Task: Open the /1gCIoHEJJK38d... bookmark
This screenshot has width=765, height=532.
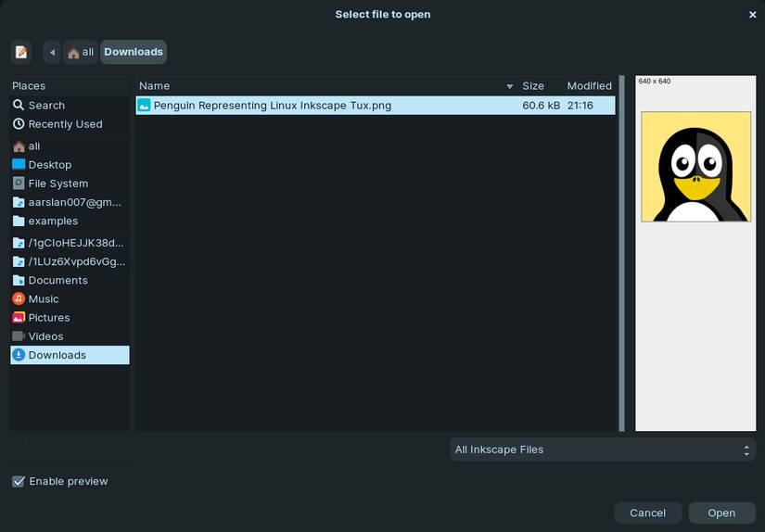Action: click(70, 243)
